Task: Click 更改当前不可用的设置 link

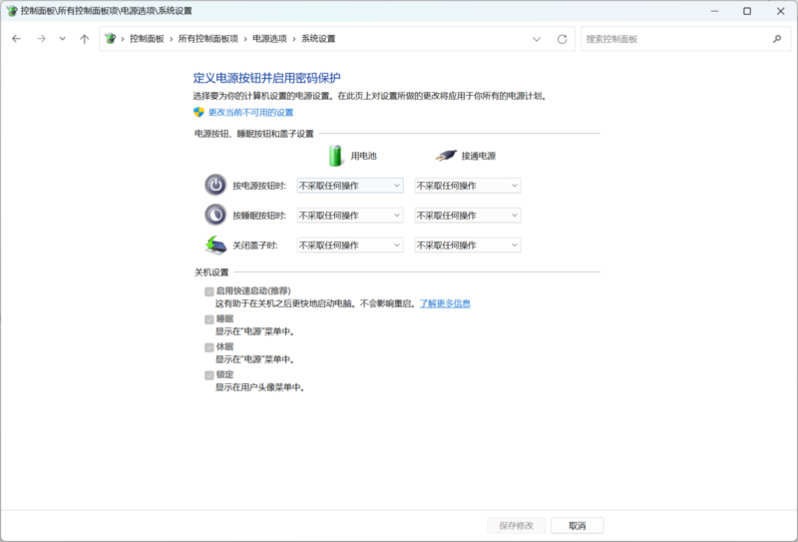Action: point(250,112)
